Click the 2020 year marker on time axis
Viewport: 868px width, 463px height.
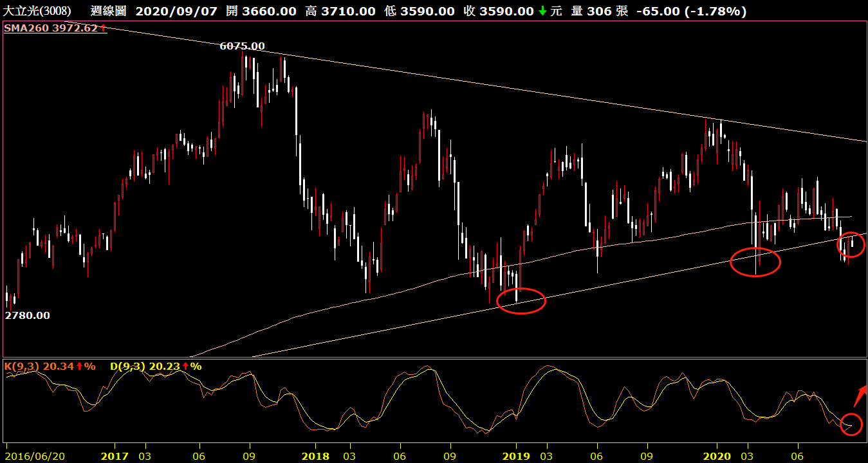tap(717, 456)
